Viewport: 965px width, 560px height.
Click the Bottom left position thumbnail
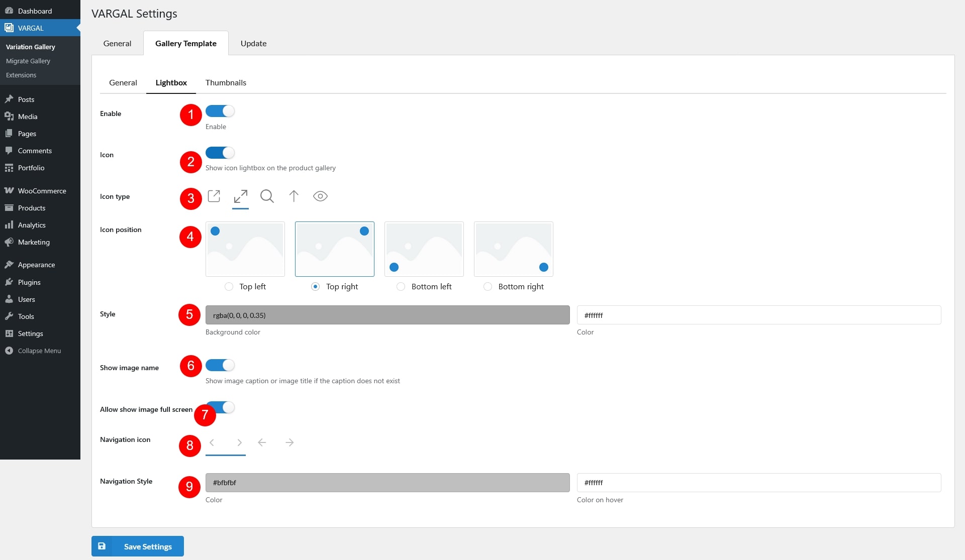point(424,249)
